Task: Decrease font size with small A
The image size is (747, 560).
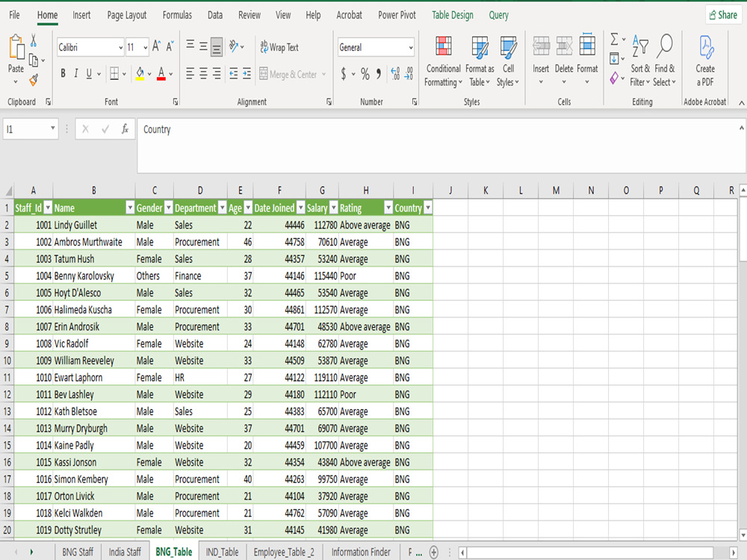Action: [170, 46]
